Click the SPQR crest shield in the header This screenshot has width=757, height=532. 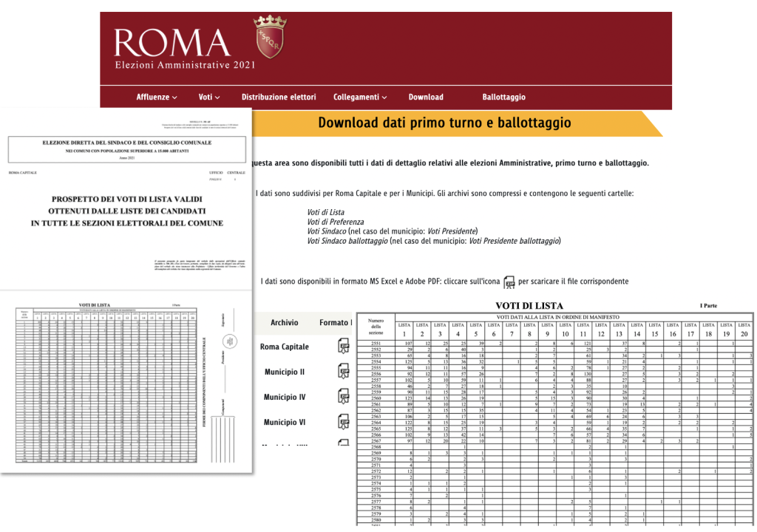271,37
